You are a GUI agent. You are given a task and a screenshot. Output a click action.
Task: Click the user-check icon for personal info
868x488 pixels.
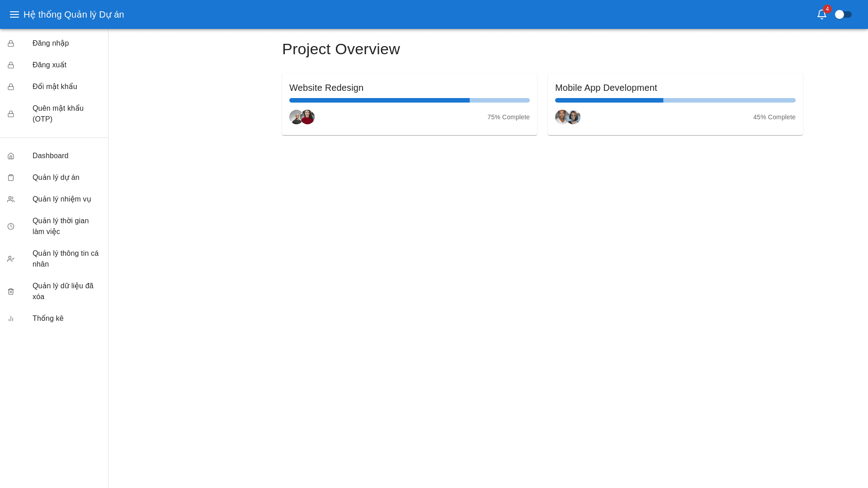coord(11,259)
